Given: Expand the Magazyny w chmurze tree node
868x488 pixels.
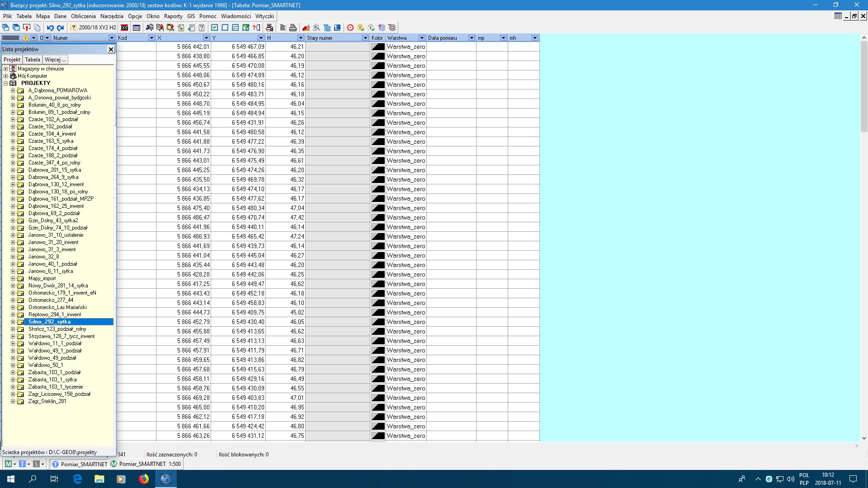Looking at the screenshot, I should [x=6, y=69].
